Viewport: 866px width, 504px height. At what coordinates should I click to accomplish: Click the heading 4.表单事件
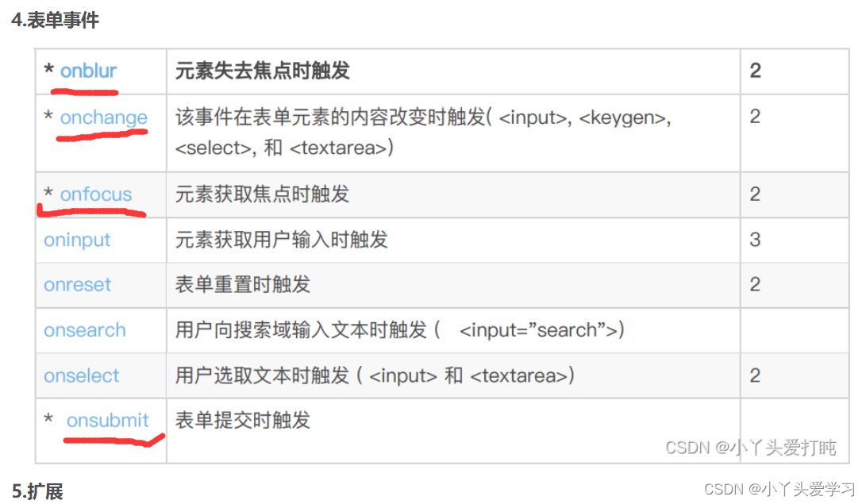coord(56,21)
